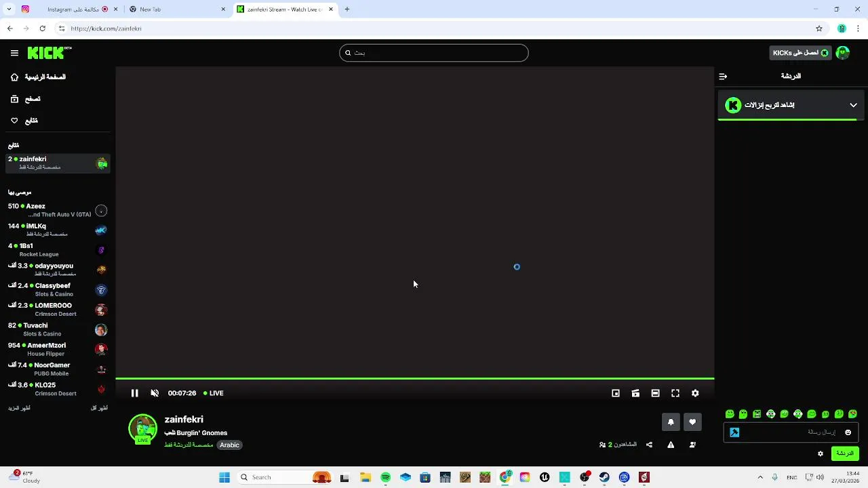This screenshot has width=868, height=488.
Task: Toggle follow heart button for zainfekri
Action: coord(692,422)
